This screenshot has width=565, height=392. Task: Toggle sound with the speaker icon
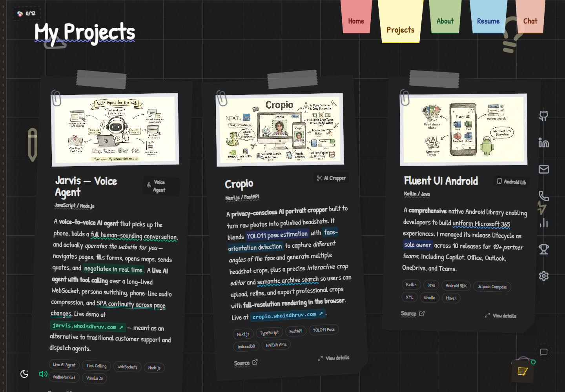43,374
